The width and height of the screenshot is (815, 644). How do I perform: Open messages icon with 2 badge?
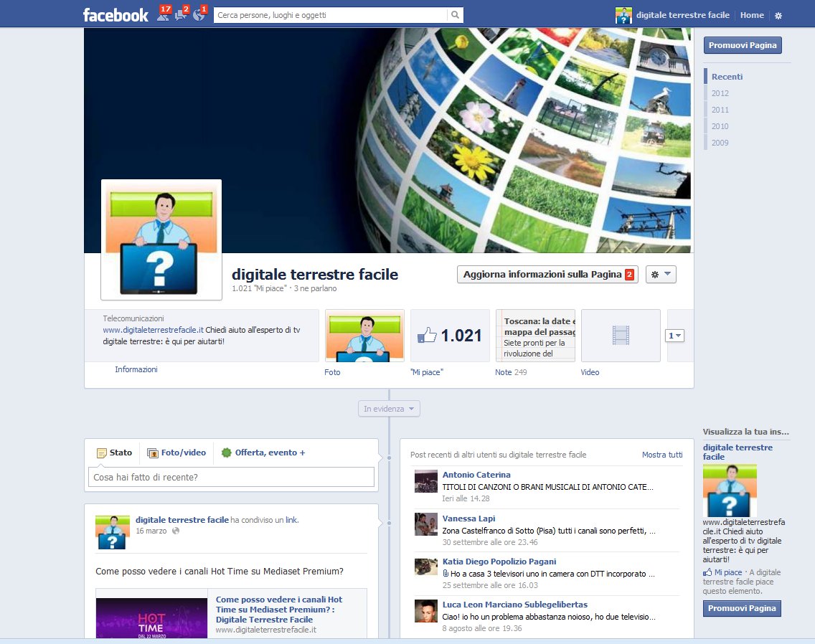coord(182,13)
